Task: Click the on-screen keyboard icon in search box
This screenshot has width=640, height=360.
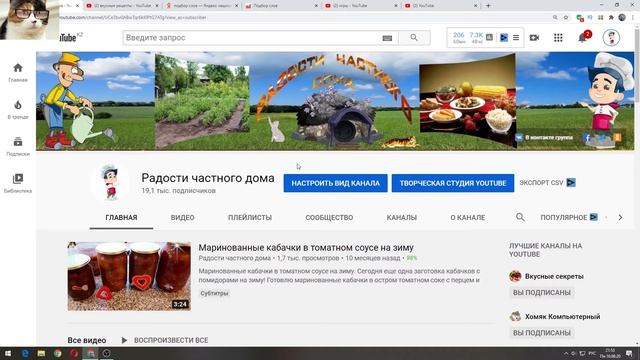Action: (387, 38)
